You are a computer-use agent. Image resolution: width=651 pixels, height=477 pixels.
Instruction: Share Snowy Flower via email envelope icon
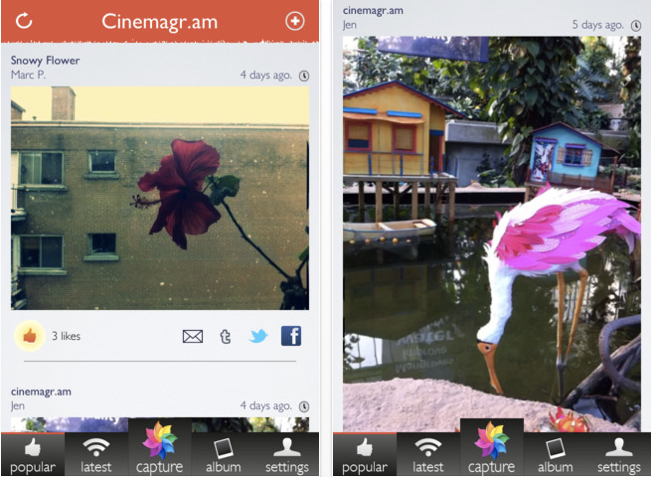click(x=193, y=336)
